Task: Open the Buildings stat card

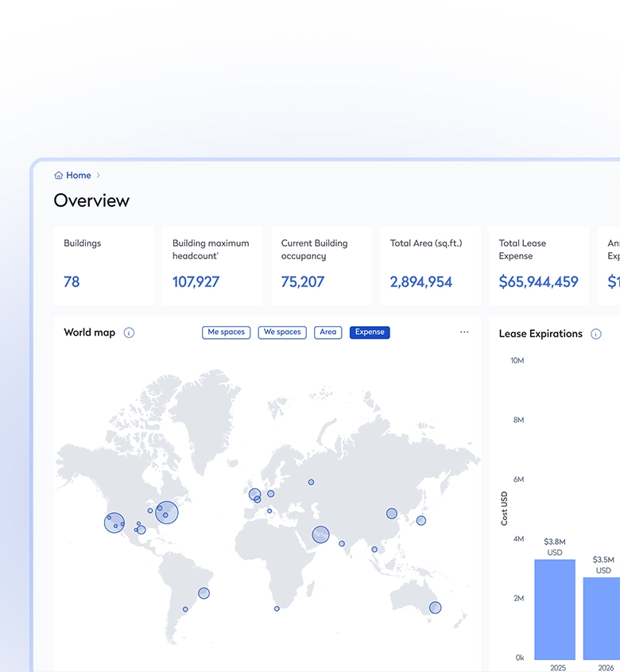Action: (104, 266)
